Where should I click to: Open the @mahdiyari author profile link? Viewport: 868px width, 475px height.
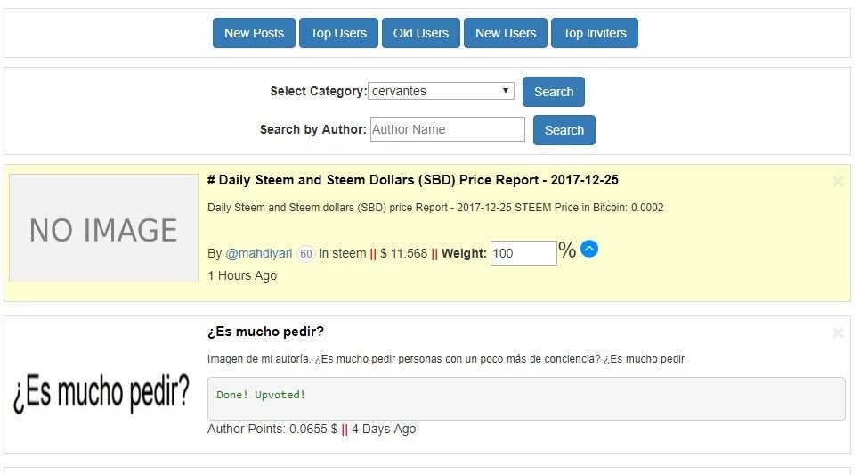point(258,253)
